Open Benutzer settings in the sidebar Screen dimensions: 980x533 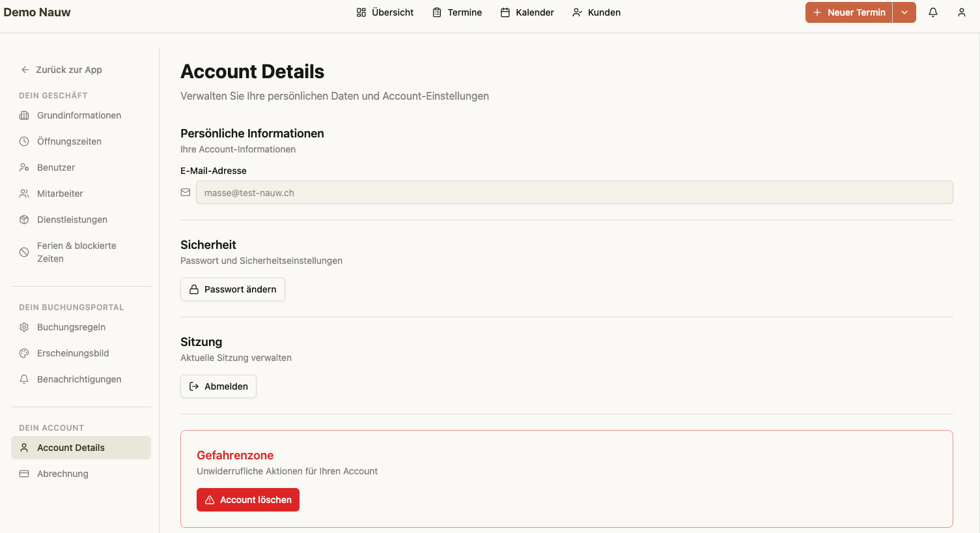(x=81, y=167)
